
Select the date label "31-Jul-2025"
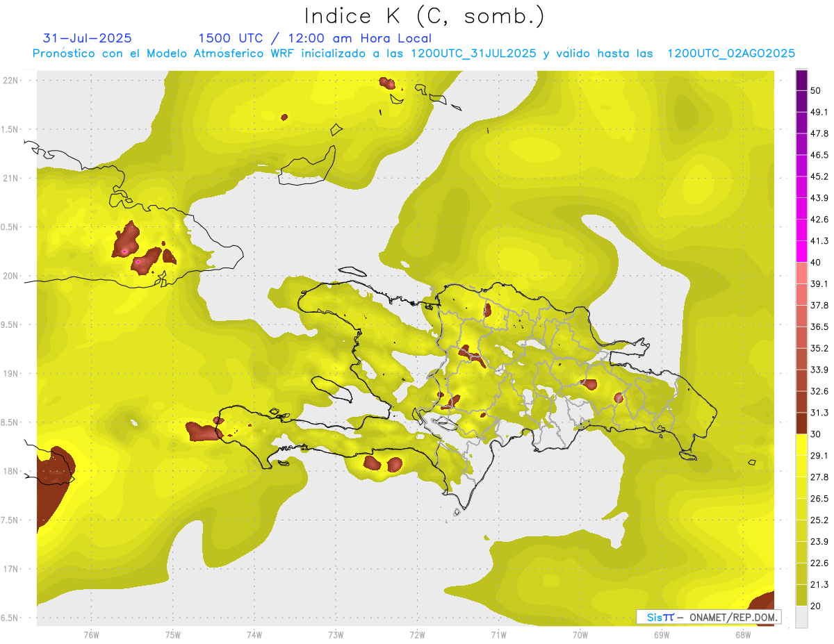[x=88, y=38]
